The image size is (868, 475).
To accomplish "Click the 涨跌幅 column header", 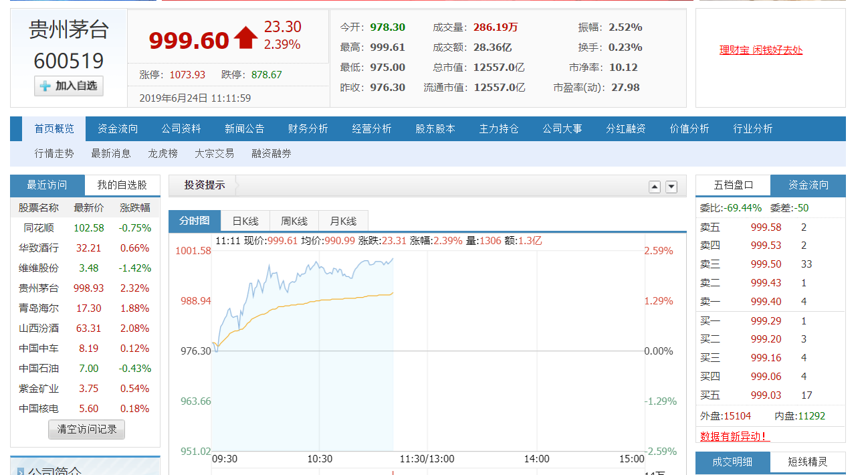I will (x=135, y=207).
